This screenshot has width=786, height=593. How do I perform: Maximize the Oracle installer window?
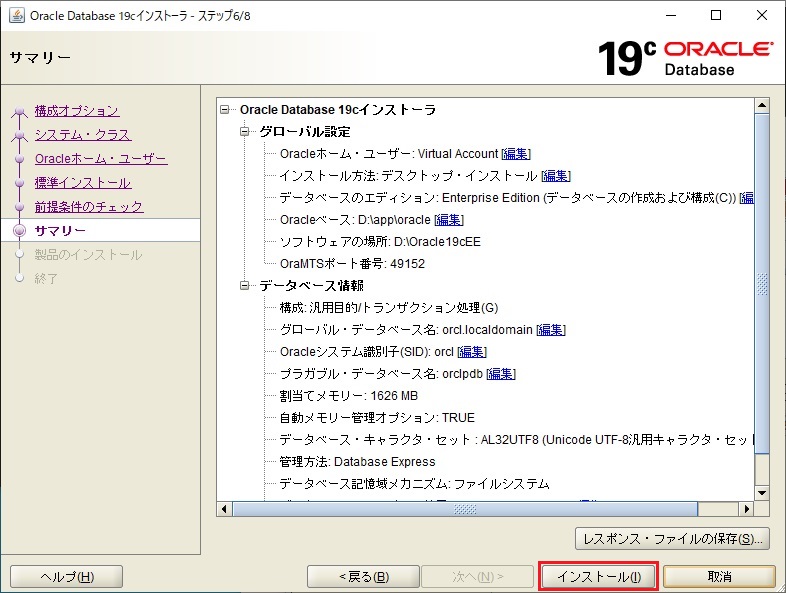click(x=716, y=16)
